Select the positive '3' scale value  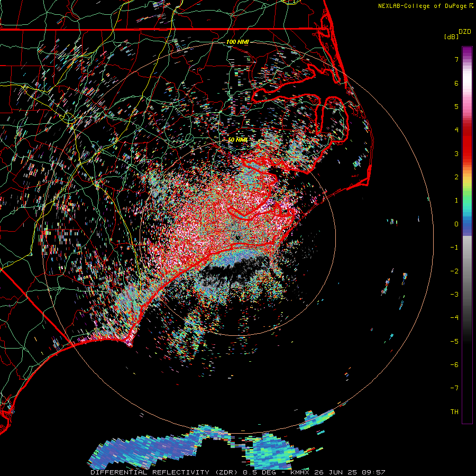[x=456, y=153]
